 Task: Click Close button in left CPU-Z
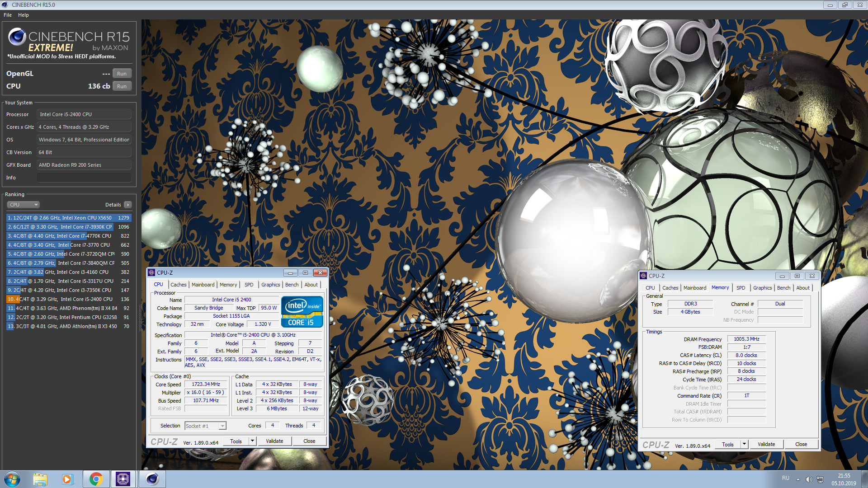pyautogui.click(x=310, y=441)
